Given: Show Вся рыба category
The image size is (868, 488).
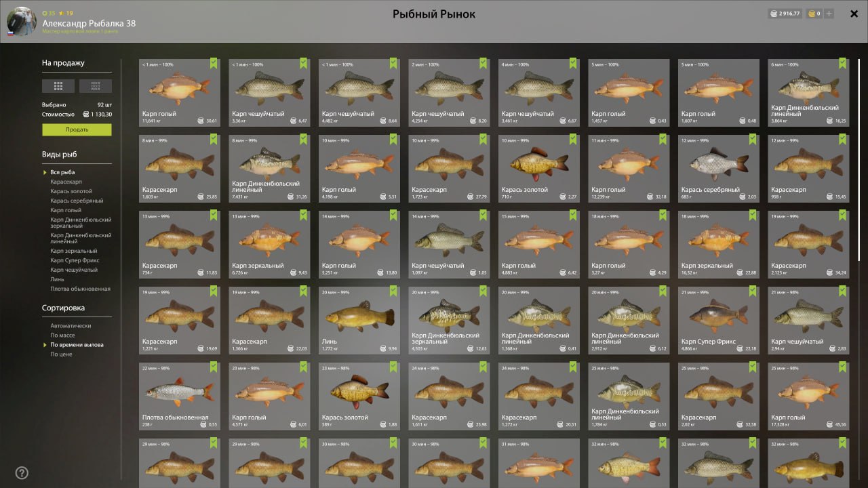Looking at the screenshot, I should (x=62, y=172).
